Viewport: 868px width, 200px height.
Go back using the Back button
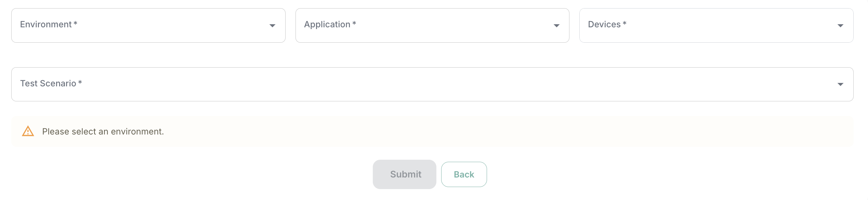pyautogui.click(x=464, y=174)
